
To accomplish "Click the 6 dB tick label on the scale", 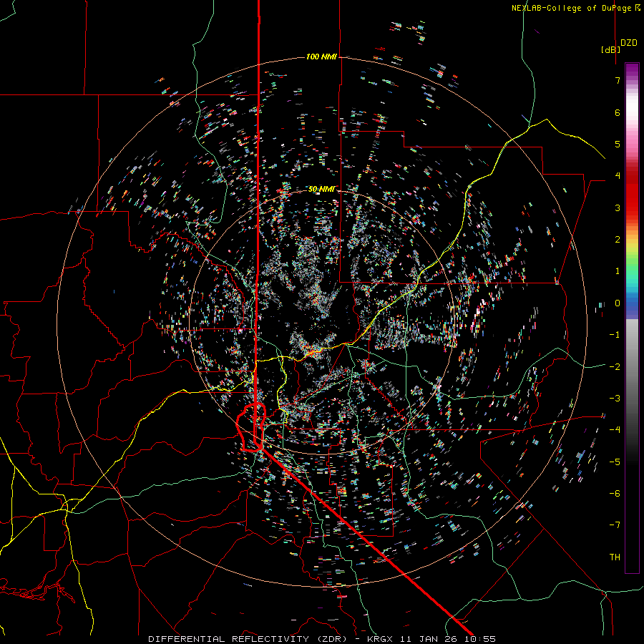I will click(618, 112).
